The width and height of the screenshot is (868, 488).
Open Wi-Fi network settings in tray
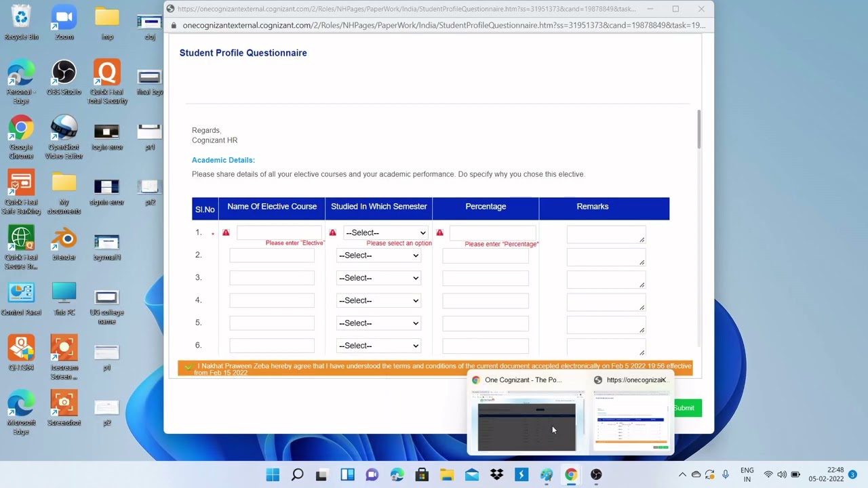768,474
